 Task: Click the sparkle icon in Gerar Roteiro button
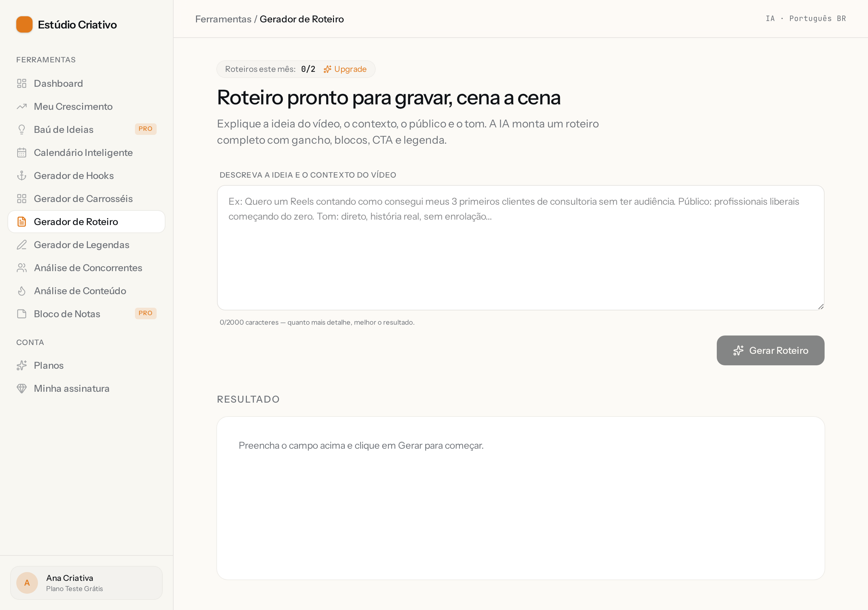tap(738, 350)
